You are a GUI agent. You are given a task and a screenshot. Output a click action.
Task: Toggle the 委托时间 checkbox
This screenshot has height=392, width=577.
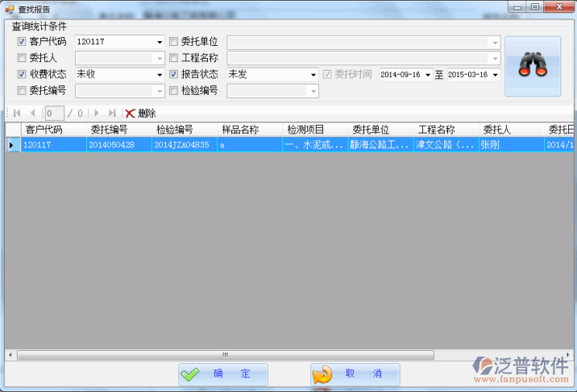(x=327, y=74)
